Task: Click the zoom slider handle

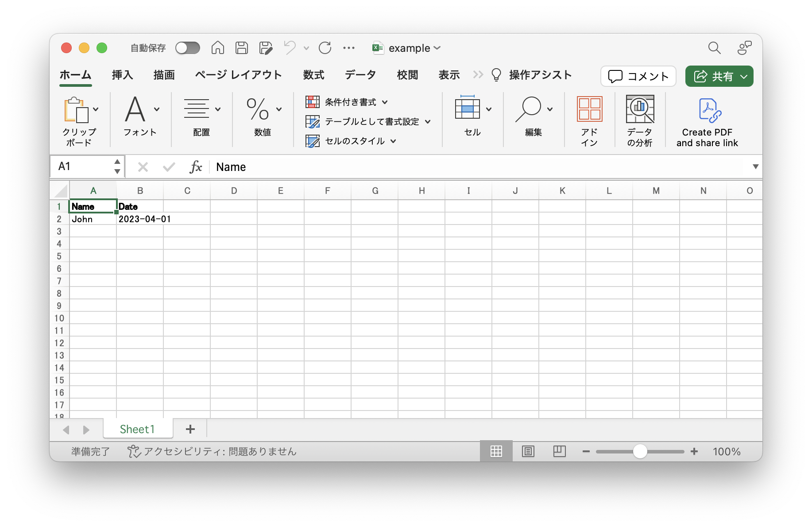Action: pos(640,451)
